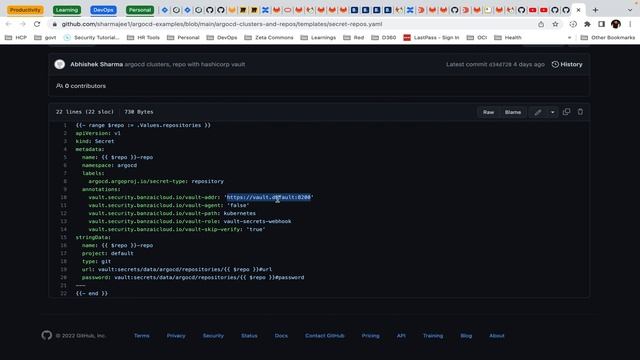
Task: Open the side panel icon in Chrome toolbar
Action: (x=601, y=24)
